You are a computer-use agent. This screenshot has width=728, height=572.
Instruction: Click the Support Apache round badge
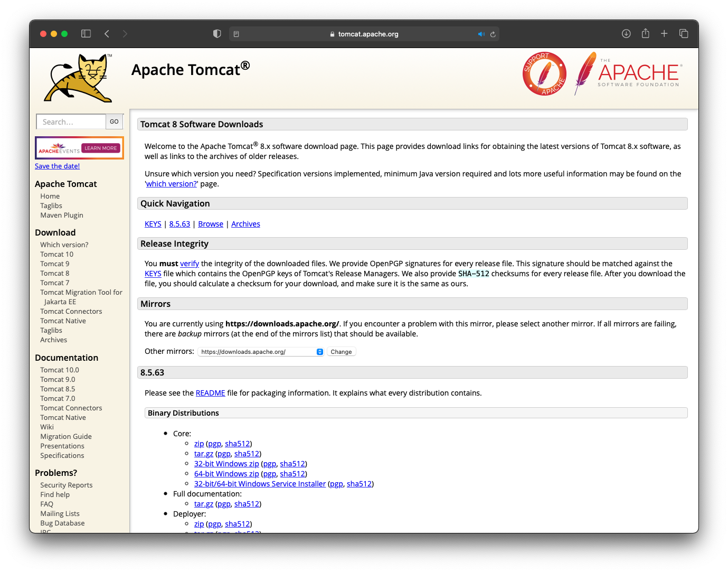coord(544,74)
